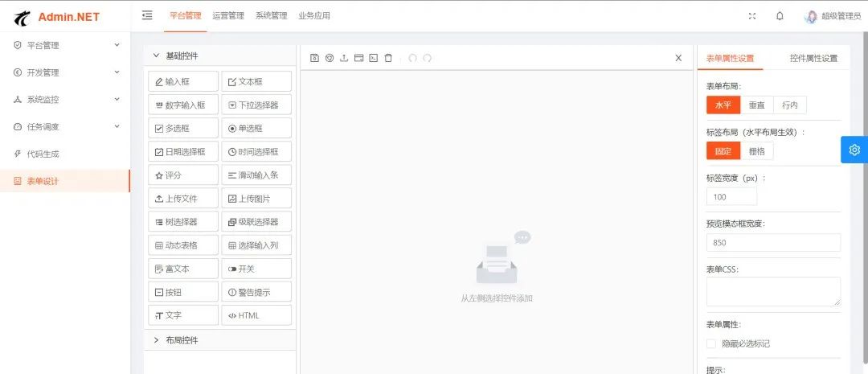Click the trash can icon to clear the form
Viewport: 868px width, 374px height.
pyautogui.click(x=388, y=58)
